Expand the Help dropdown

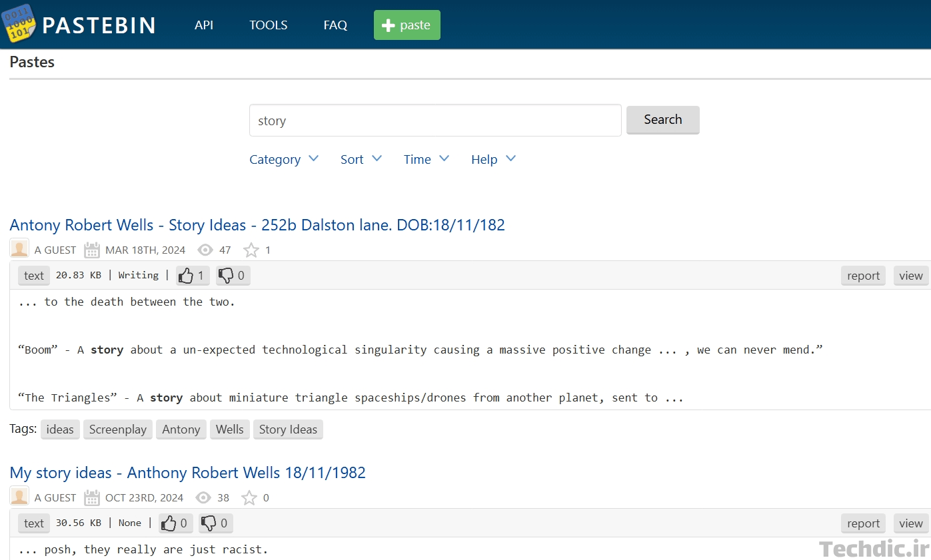click(494, 159)
